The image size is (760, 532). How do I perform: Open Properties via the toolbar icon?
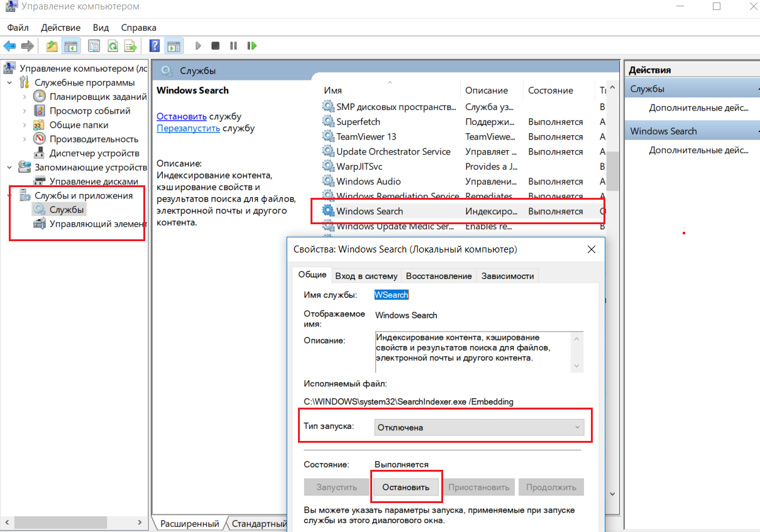pyautogui.click(x=94, y=46)
